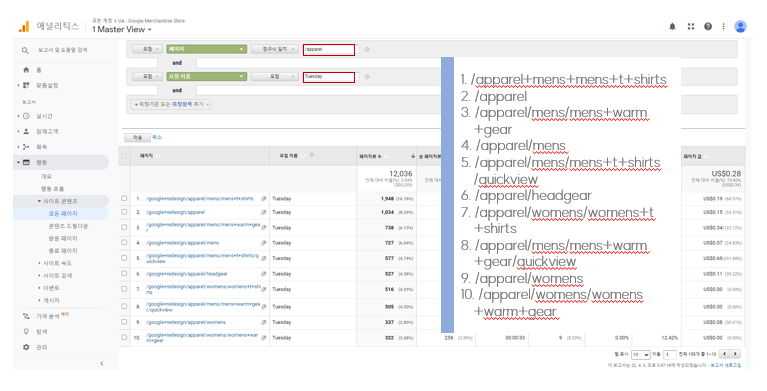Viewport: 767px width, 391px height.
Task: Open page link icon for /apparel/headgear row
Action: [x=264, y=274]
